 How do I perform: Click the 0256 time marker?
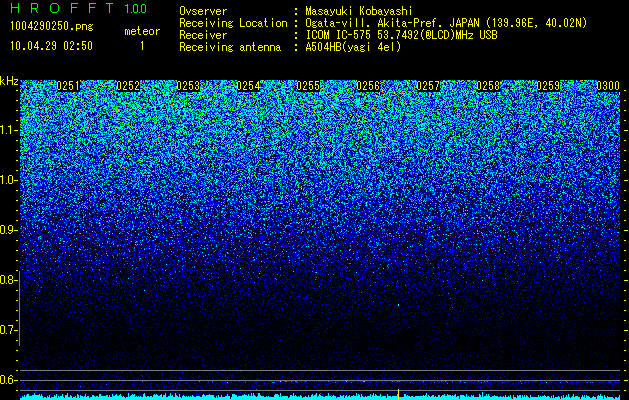point(368,86)
